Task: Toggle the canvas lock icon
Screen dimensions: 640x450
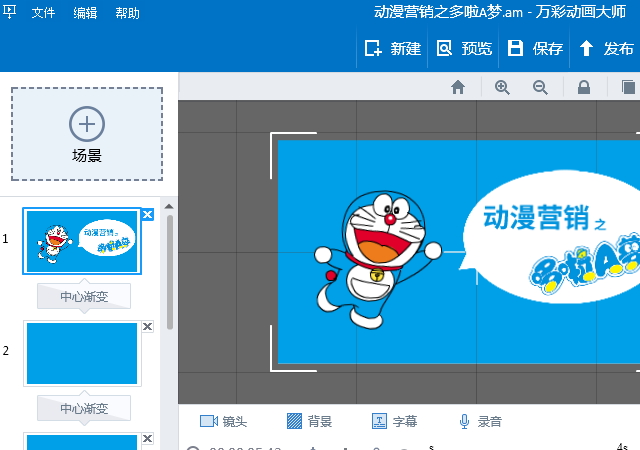Action: pos(584,87)
